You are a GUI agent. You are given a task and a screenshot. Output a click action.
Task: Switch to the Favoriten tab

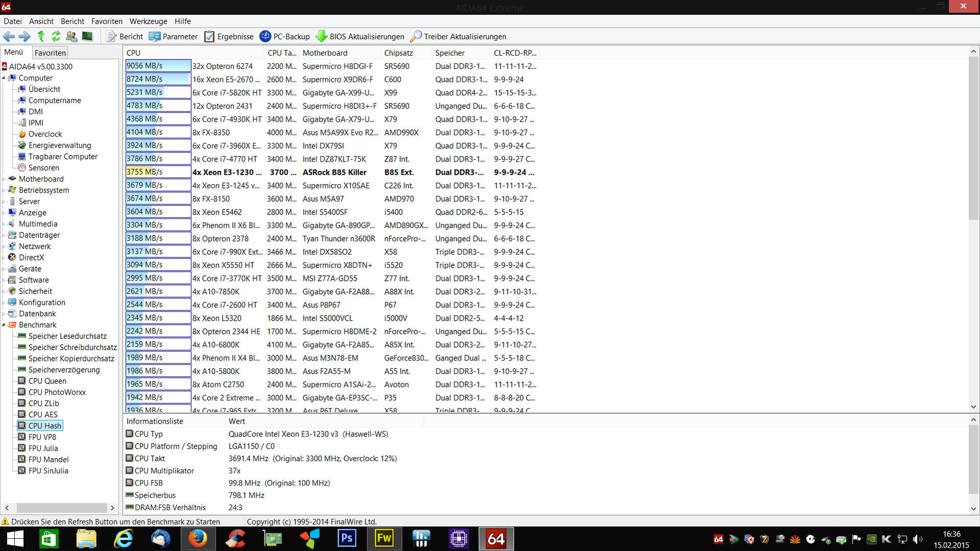click(x=50, y=53)
